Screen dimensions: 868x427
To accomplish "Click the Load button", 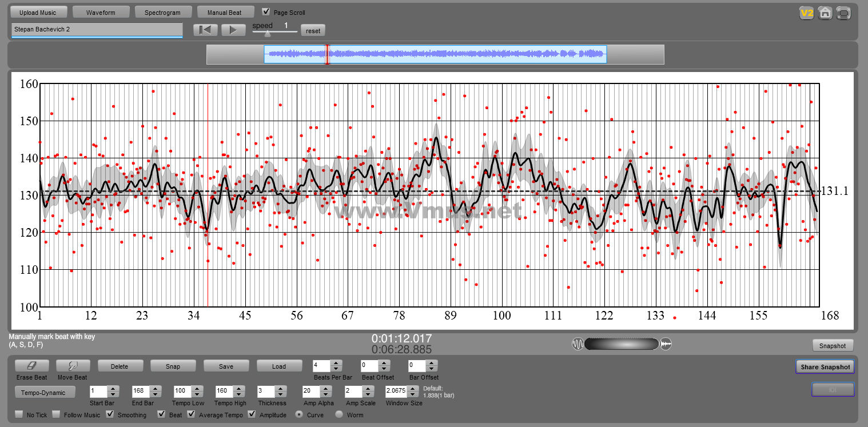I will coord(278,366).
